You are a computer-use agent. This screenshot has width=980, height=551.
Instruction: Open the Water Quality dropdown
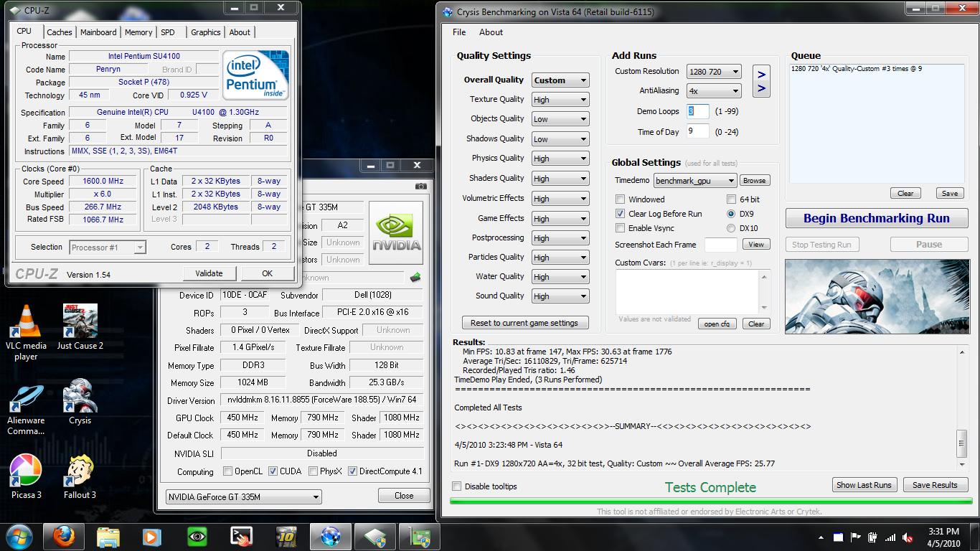click(560, 277)
